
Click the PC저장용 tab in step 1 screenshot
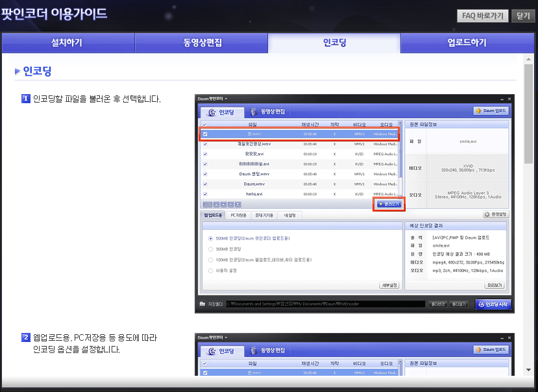(x=238, y=215)
